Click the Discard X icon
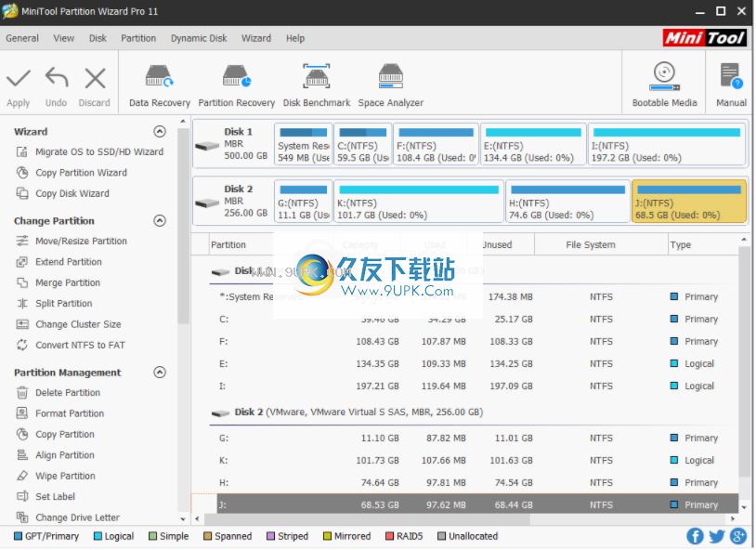Screen dimensions: 756x550 tap(95, 78)
